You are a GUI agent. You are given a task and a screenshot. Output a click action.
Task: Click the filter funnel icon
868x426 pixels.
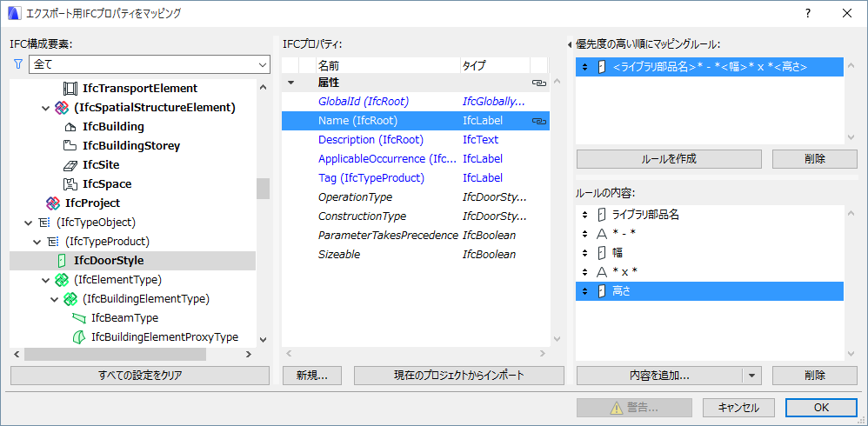18,64
